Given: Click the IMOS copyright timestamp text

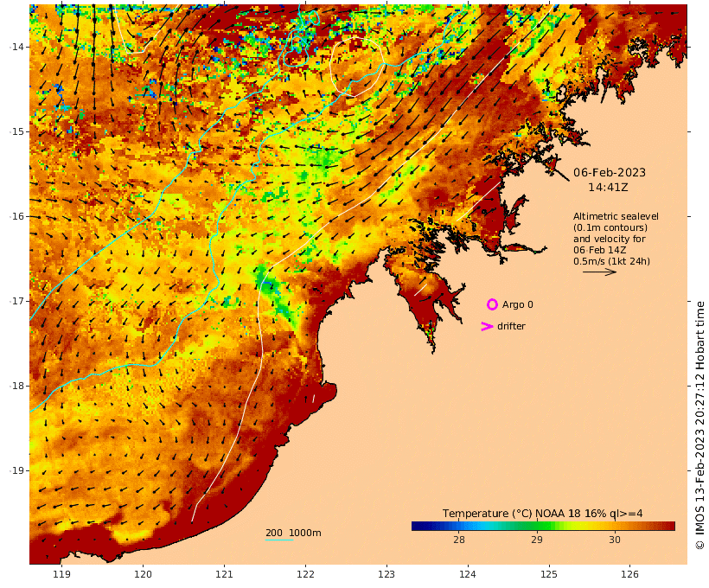Looking at the screenshot, I should [x=700, y=425].
